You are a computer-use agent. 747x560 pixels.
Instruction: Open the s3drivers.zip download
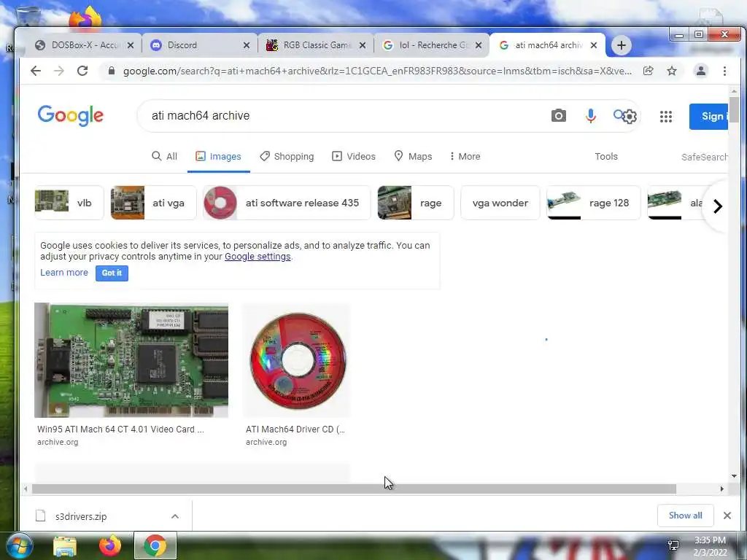[x=80, y=516]
